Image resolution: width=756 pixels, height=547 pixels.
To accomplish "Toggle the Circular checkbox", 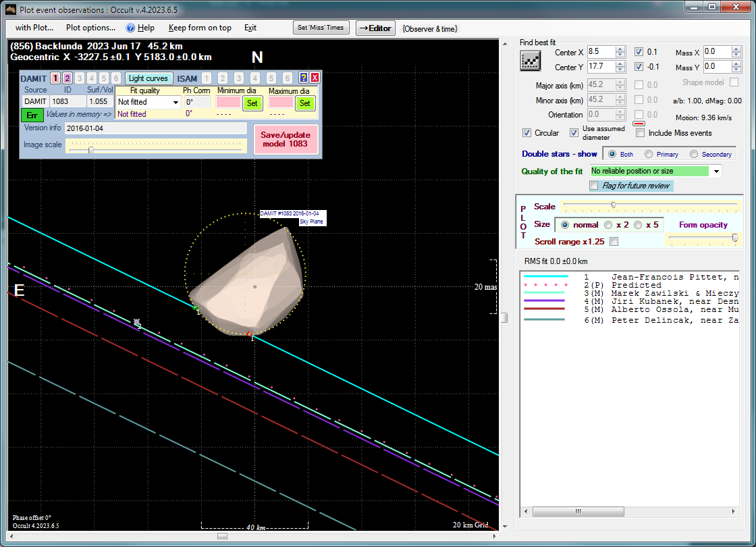I will 527,132.
